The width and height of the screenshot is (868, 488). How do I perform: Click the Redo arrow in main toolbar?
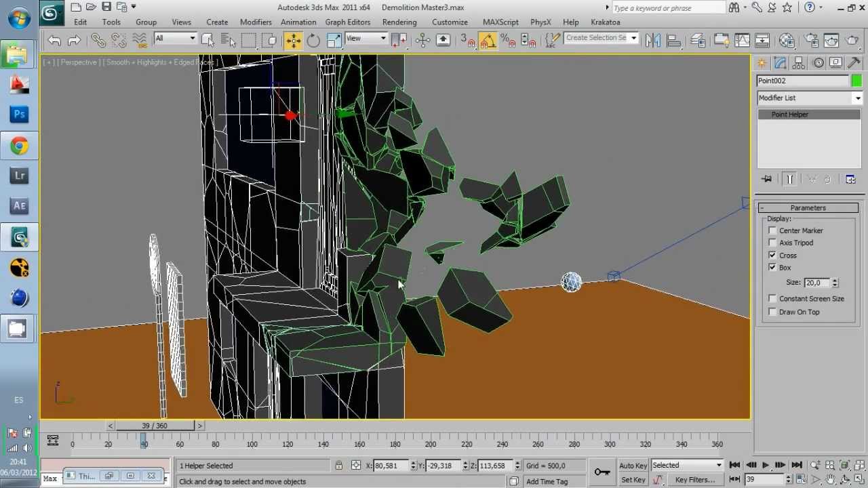74,41
